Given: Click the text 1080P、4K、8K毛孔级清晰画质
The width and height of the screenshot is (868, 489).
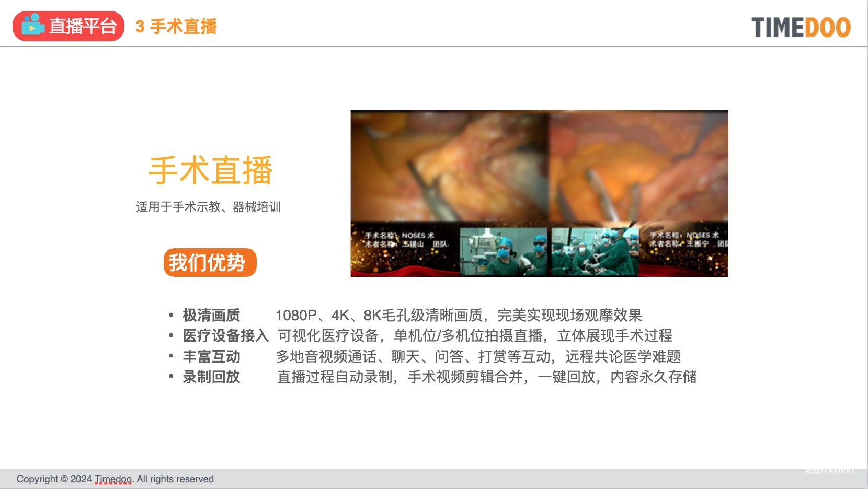Looking at the screenshot, I should click(379, 315).
